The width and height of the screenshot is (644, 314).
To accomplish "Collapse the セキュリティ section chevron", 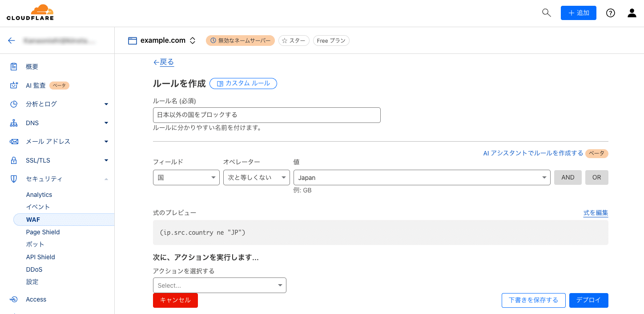I will [106, 179].
